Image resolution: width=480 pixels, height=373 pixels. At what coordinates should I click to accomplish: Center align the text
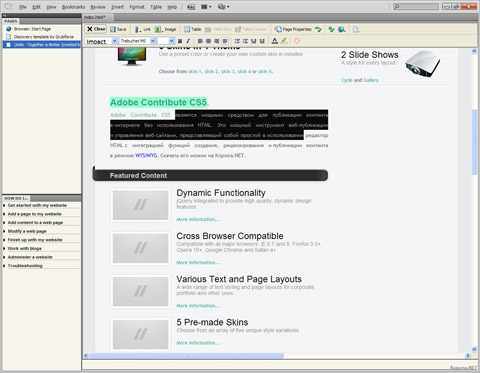pyautogui.click(x=208, y=41)
